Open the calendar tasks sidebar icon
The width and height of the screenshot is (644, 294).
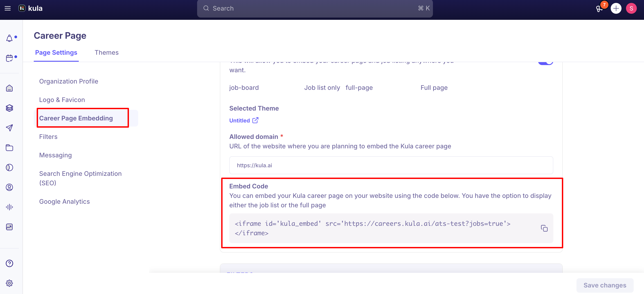point(9,58)
